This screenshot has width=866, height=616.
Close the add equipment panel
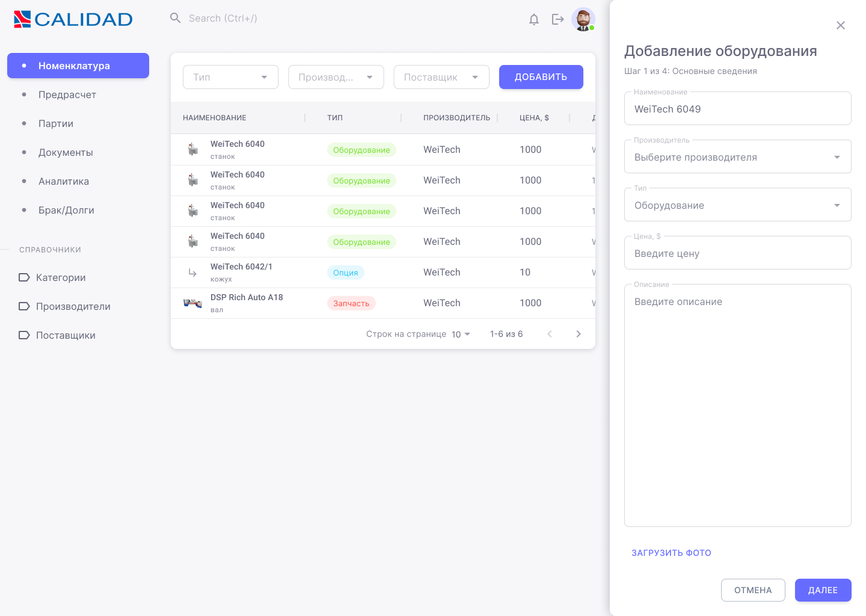tap(841, 25)
